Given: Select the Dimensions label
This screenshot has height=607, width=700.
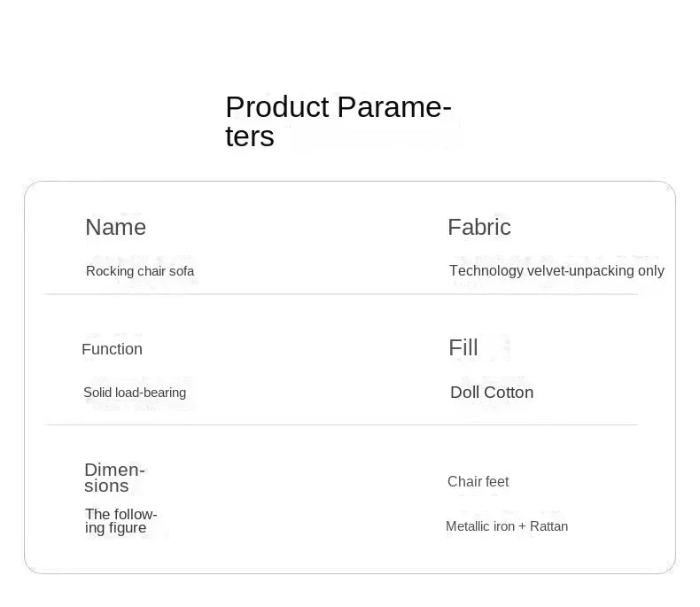Looking at the screenshot, I should [x=114, y=478].
